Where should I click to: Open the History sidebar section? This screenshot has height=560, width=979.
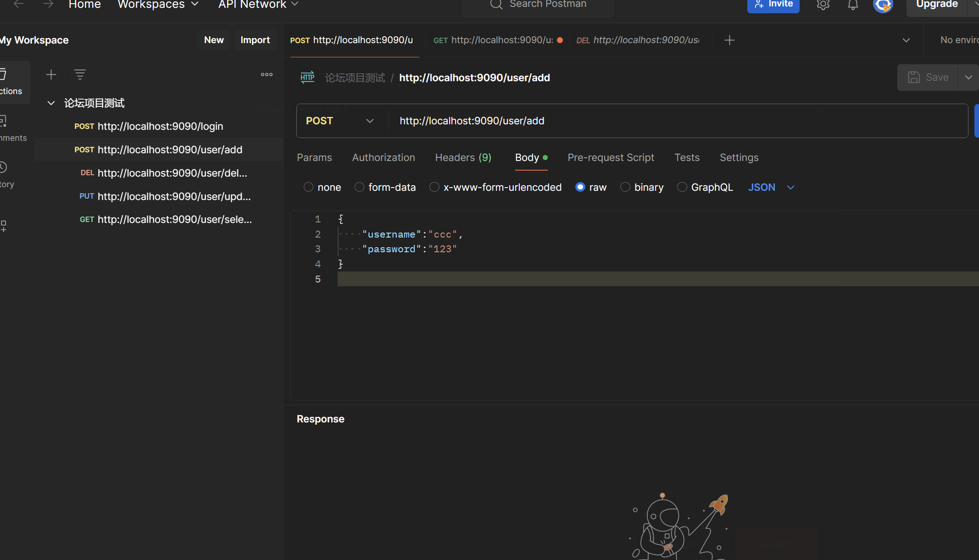click(x=7, y=175)
